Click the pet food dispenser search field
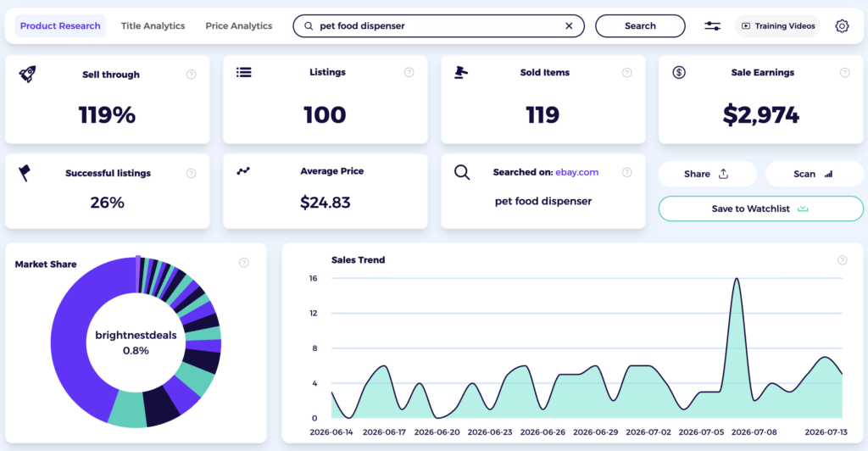The width and height of the screenshot is (868, 451). point(438,26)
